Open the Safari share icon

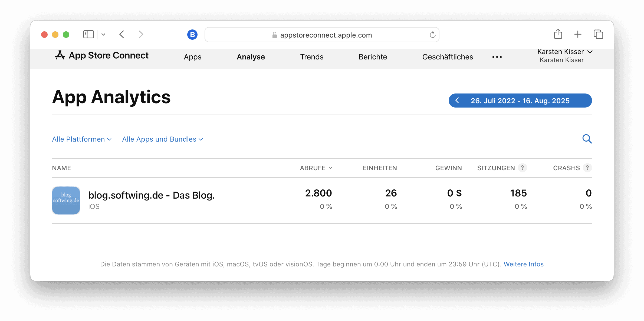click(x=558, y=34)
